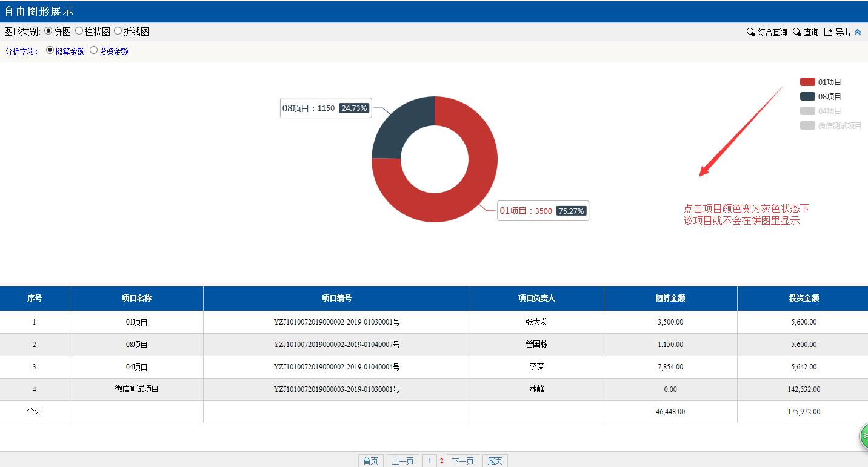
Task: Select the 柱状图 chart type radio
Action: click(x=79, y=31)
